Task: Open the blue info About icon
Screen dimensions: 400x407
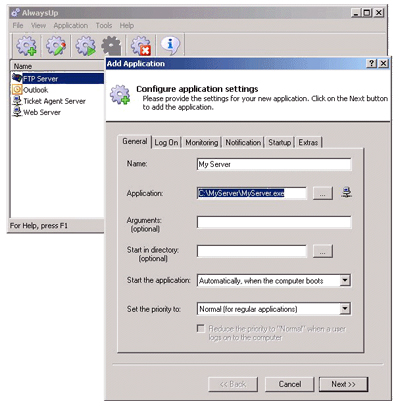Action: [170, 45]
